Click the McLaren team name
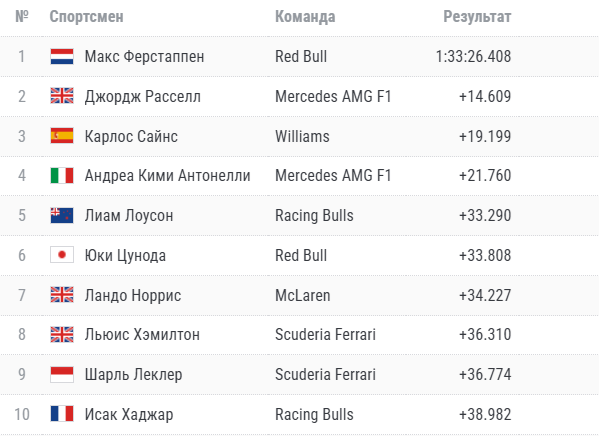Viewport: 599px width, 436px height. tap(303, 295)
